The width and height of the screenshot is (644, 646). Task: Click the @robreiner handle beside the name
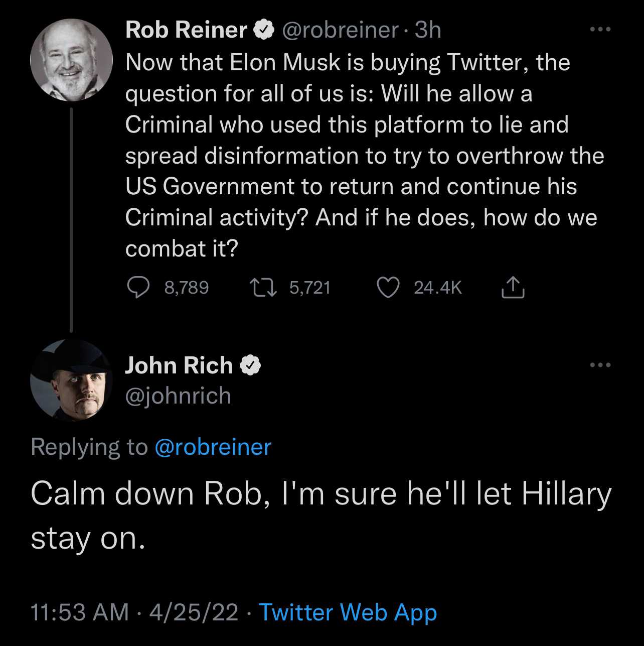(341, 30)
